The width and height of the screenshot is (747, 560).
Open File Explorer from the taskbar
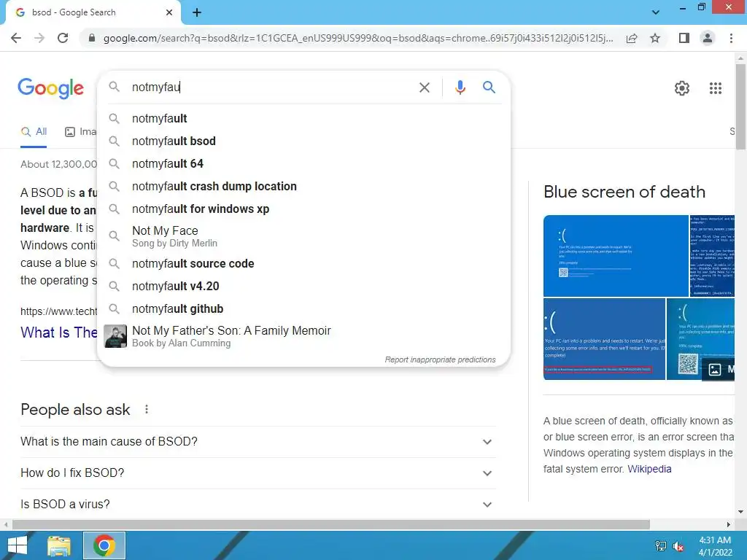[x=59, y=545]
